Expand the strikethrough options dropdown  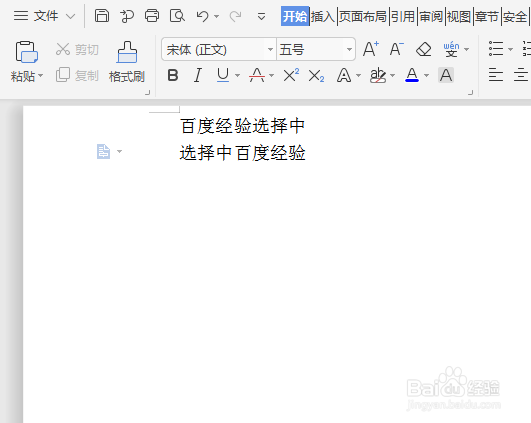pyautogui.click(x=271, y=76)
